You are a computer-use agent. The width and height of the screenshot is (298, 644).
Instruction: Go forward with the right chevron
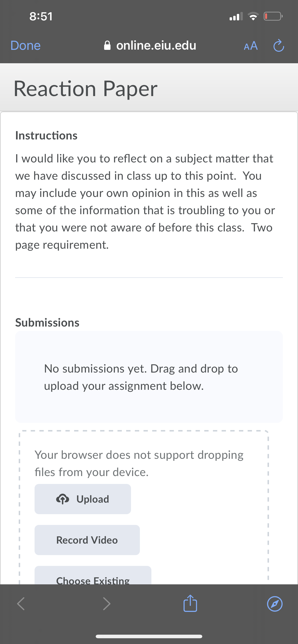107,604
